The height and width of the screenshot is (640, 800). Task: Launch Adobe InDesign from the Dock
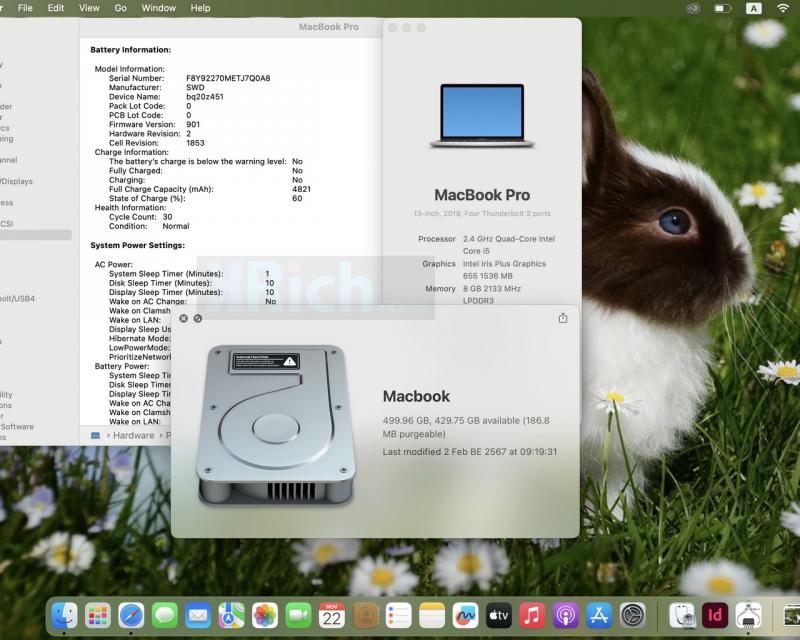715,616
